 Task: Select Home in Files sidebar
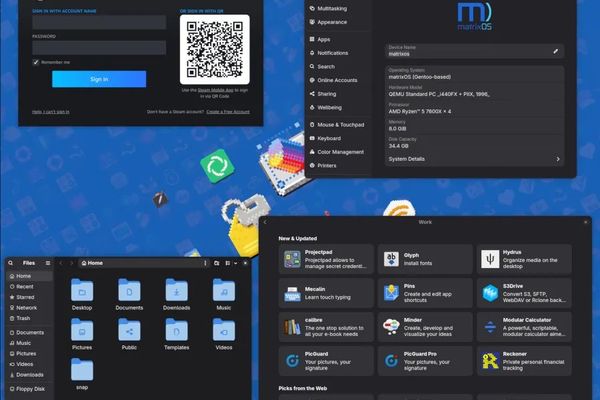point(29,276)
